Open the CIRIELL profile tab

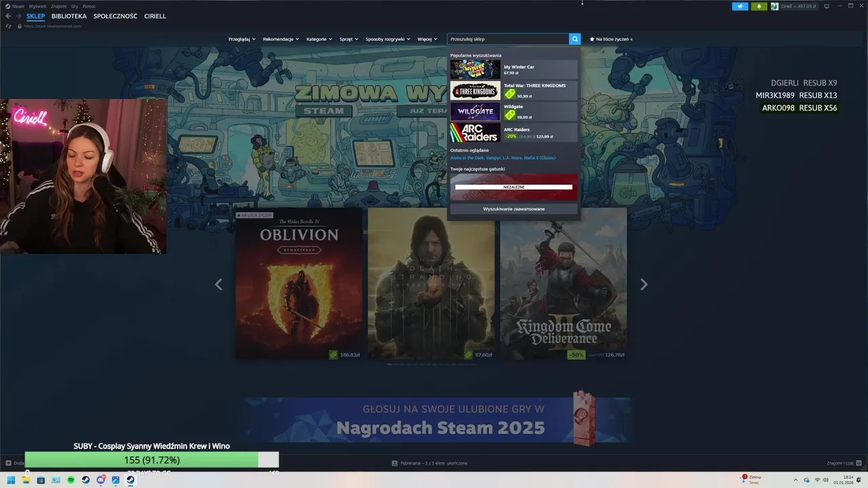click(155, 16)
